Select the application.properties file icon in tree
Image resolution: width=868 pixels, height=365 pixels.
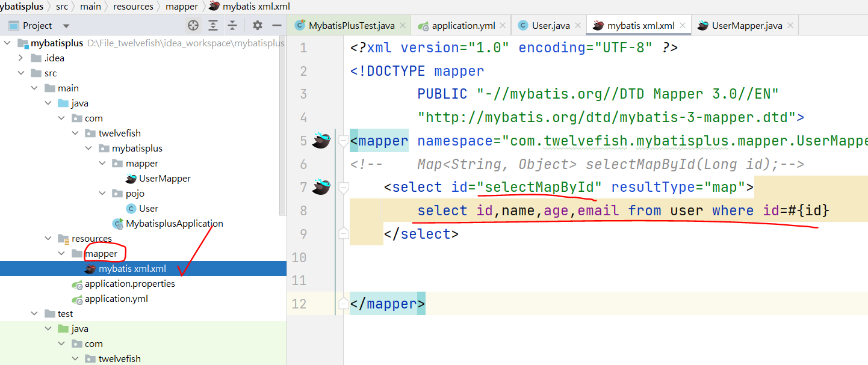tap(76, 284)
